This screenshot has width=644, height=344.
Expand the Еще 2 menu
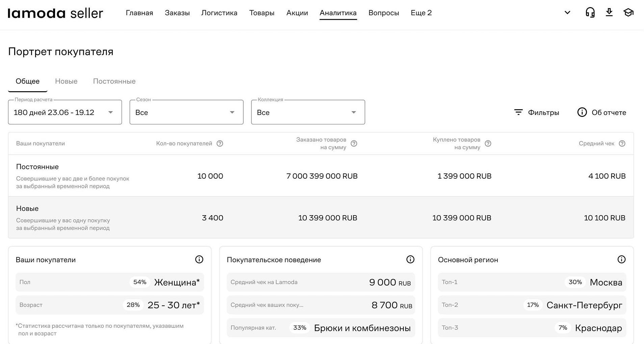[x=421, y=13]
